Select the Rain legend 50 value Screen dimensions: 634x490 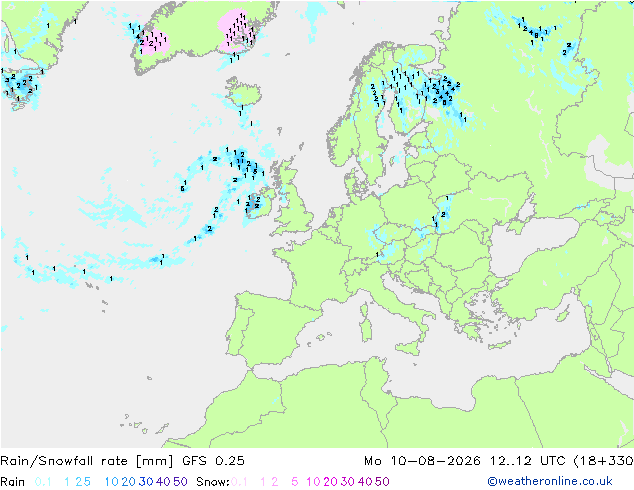pyautogui.click(x=180, y=482)
